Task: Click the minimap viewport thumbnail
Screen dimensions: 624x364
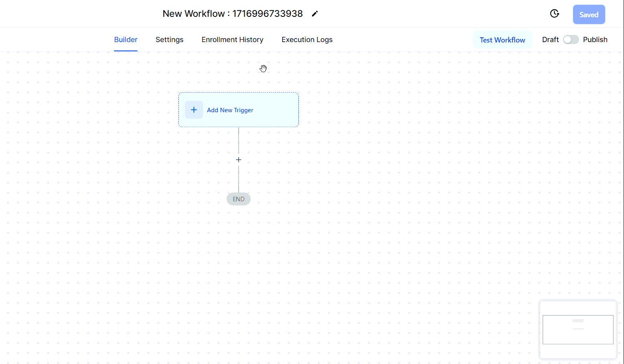Action: click(578, 330)
